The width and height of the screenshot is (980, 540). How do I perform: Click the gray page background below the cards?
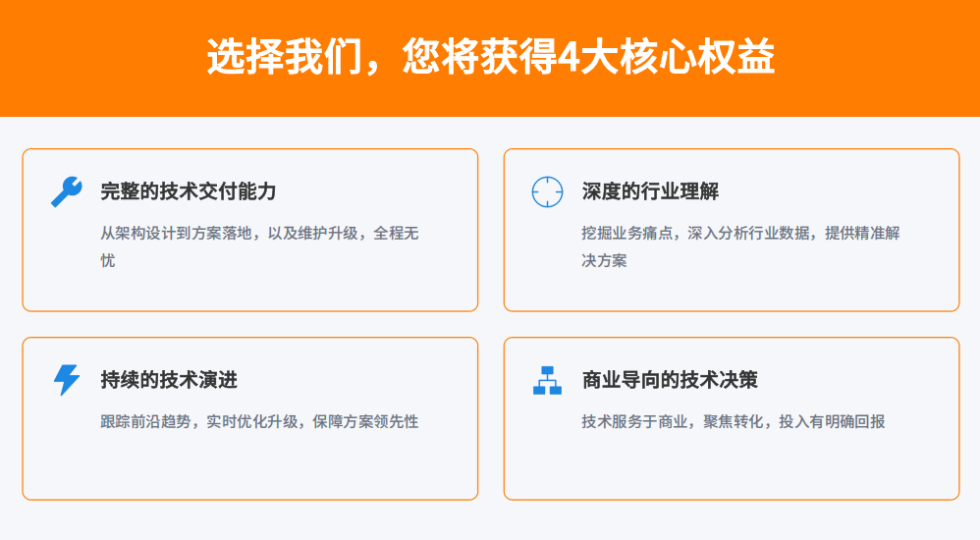pyautogui.click(x=490, y=521)
